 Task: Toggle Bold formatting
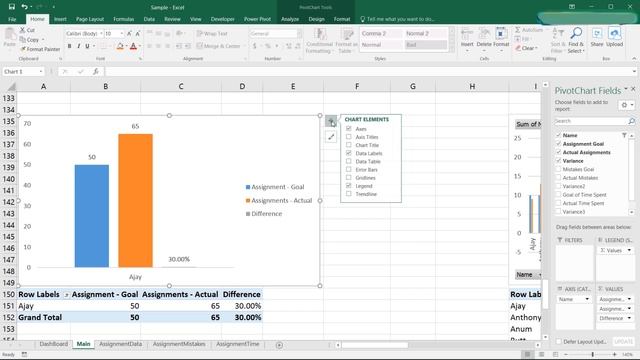click(x=69, y=46)
